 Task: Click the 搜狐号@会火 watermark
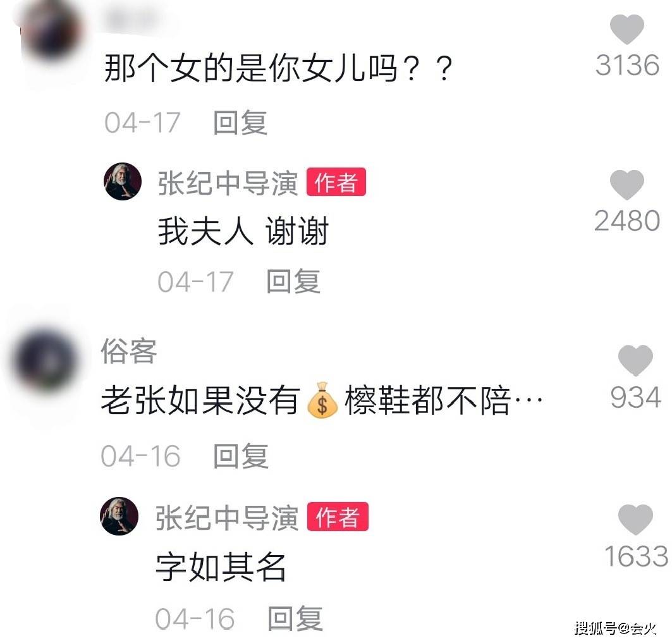click(616, 628)
